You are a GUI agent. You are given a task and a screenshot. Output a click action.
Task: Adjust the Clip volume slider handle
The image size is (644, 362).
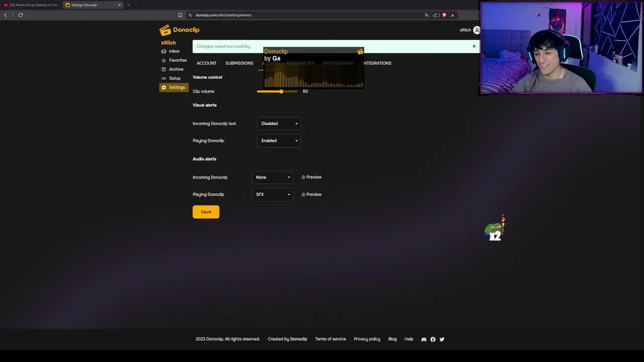click(x=281, y=92)
